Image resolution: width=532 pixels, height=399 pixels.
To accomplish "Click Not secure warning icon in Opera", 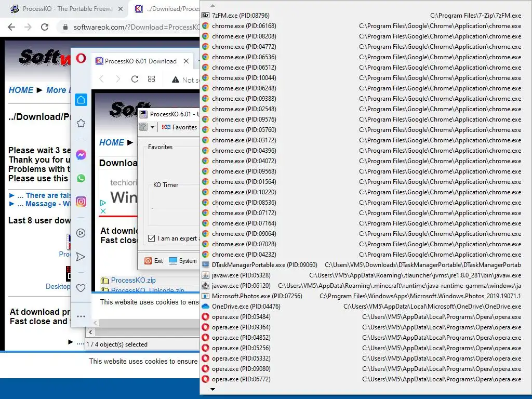I will (x=176, y=79).
